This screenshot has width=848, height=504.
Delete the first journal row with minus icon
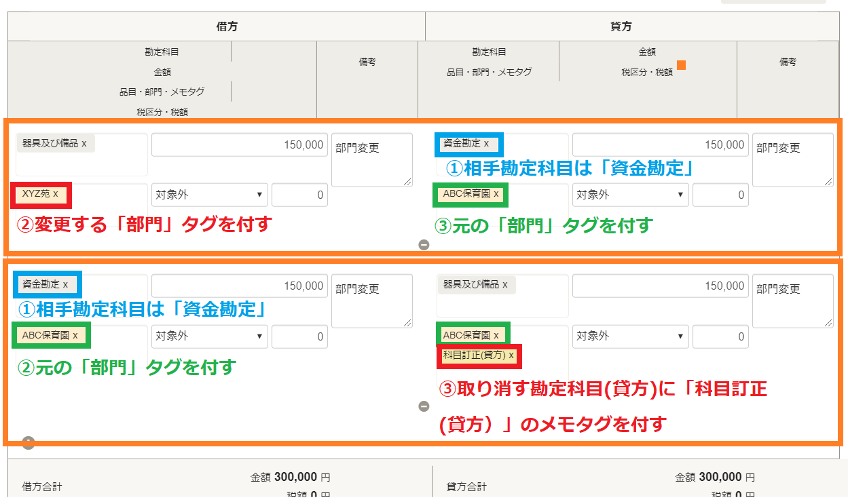[x=424, y=245]
